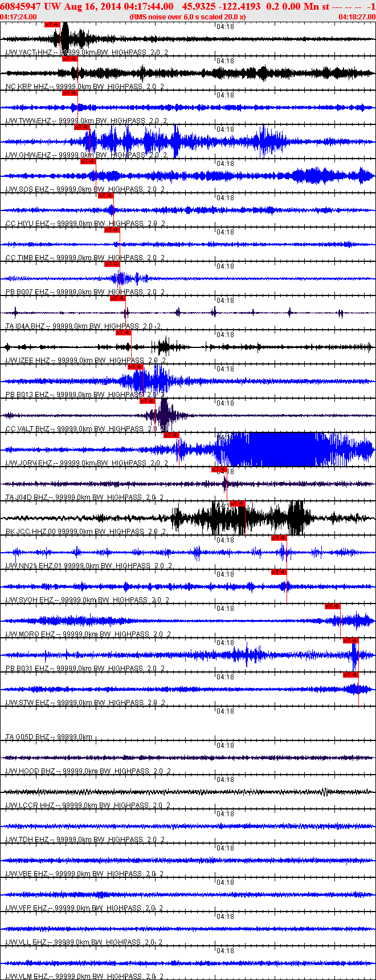Select the pick flag on PB.B007 trace
Image resolution: width=376 pixels, height=980 pixels.
112,264
